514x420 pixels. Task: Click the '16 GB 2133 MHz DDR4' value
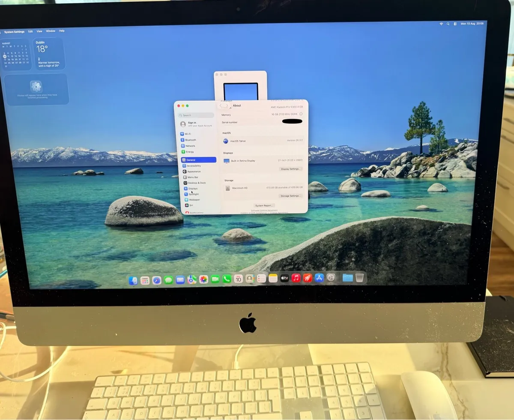(x=284, y=114)
